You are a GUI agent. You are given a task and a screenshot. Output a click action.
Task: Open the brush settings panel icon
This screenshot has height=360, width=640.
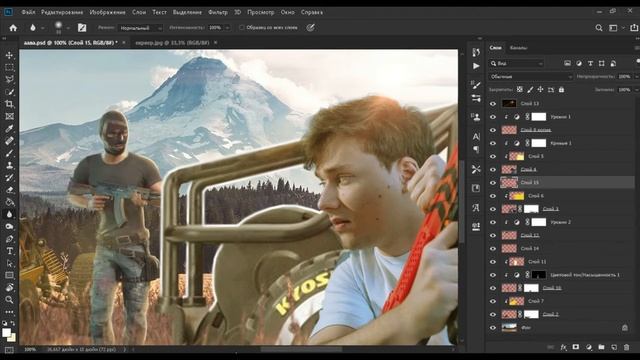tap(82, 28)
